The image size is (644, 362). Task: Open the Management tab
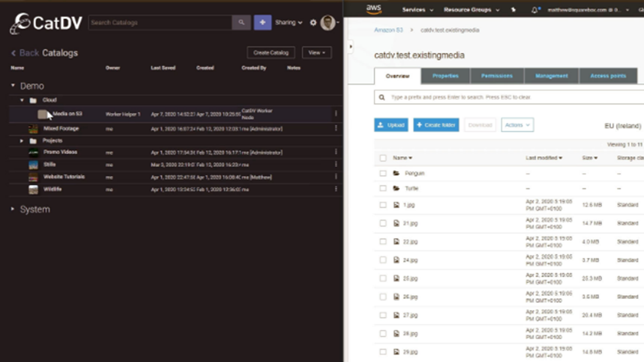(551, 76)
